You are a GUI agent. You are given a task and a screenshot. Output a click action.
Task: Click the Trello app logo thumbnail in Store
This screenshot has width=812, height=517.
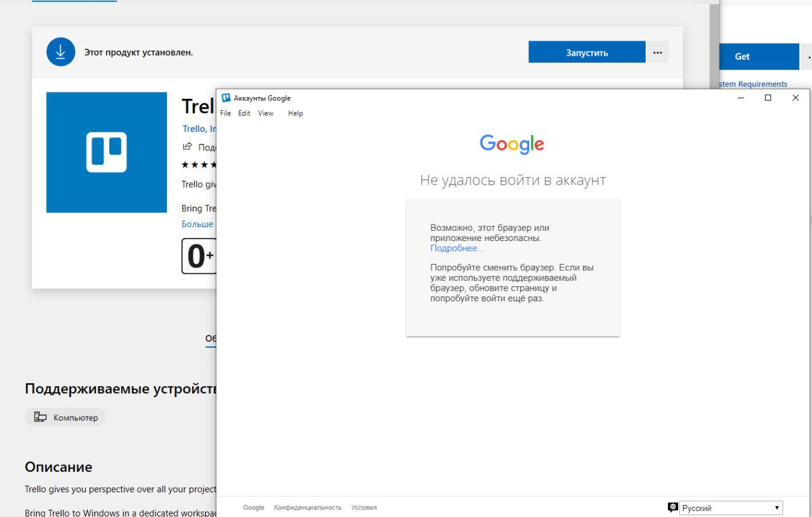[x=107, y=152]
